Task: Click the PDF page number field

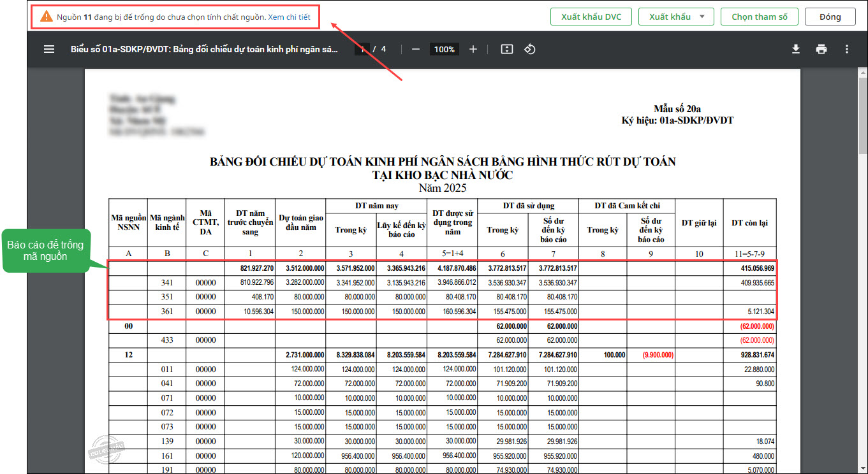Action: click(362, 49)
